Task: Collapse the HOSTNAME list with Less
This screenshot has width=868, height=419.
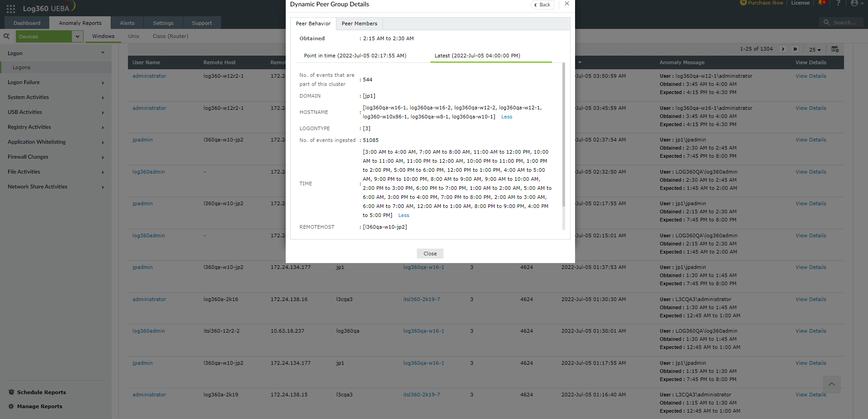Action: pyautogui.click(x=507, y=117)
